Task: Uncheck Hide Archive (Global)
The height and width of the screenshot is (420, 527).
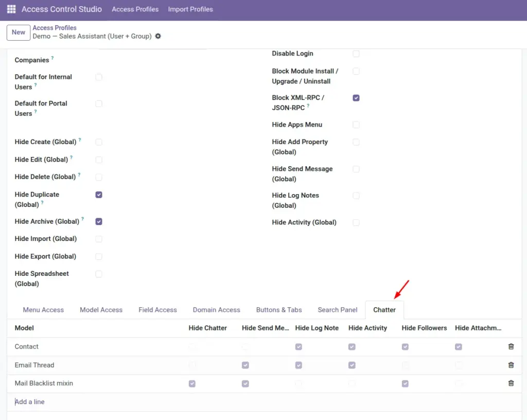Action: tap(99, 221)
